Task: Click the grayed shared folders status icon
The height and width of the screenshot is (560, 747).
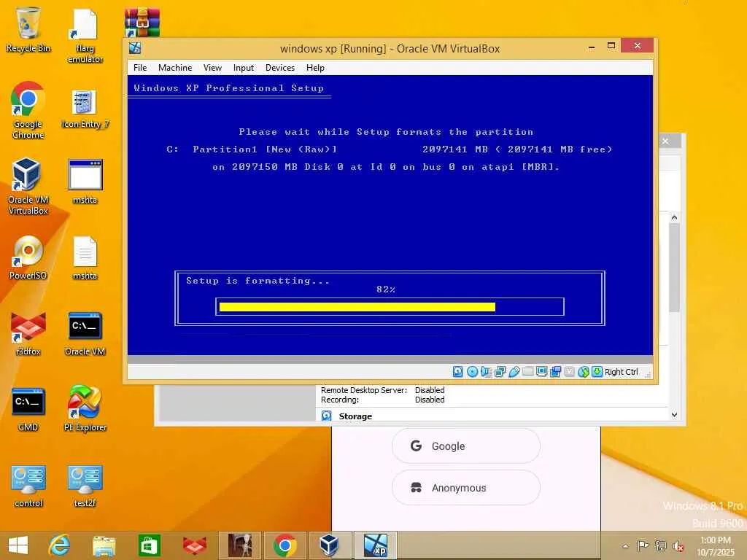Action: (x=528, y=371)
